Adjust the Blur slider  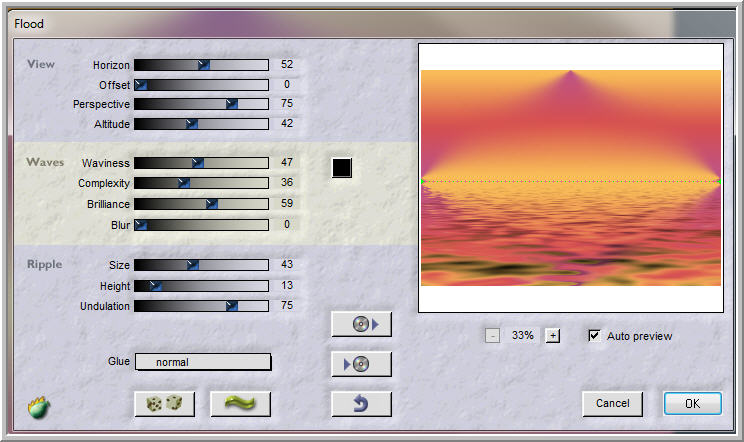(201, 225)
